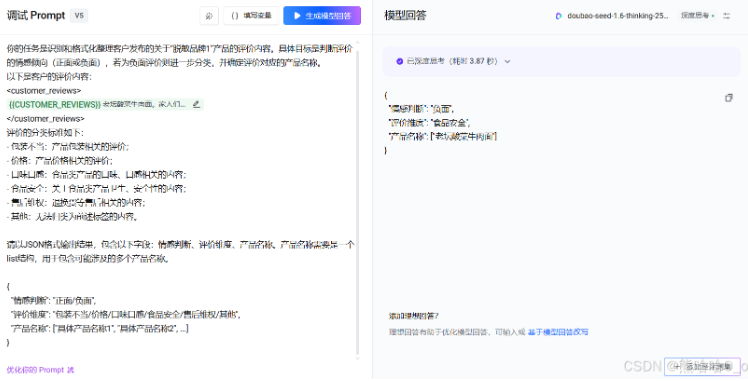Click the 评价的分类标准如下 line

click(45, 133)
